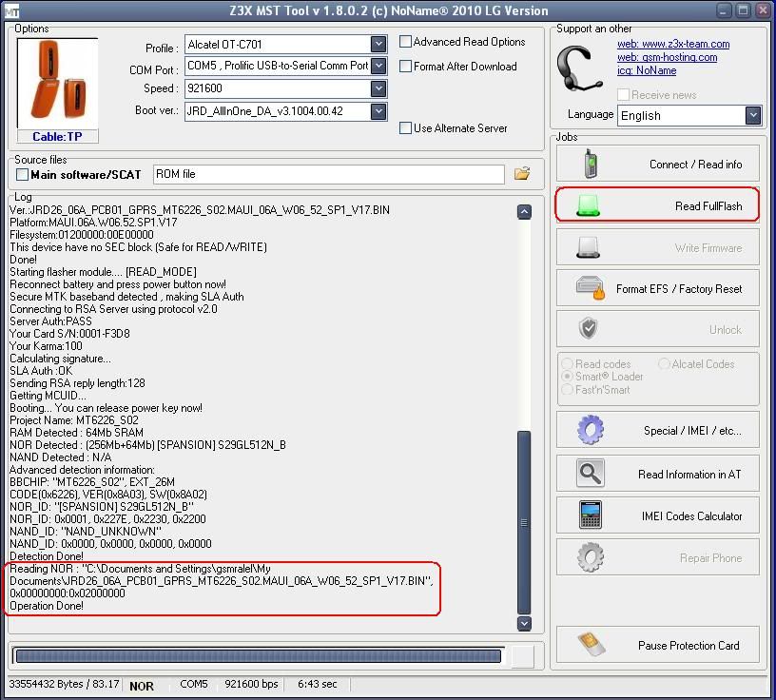Click the Pause Protection Card icon
Screen dimensions: 776x700
590,645
